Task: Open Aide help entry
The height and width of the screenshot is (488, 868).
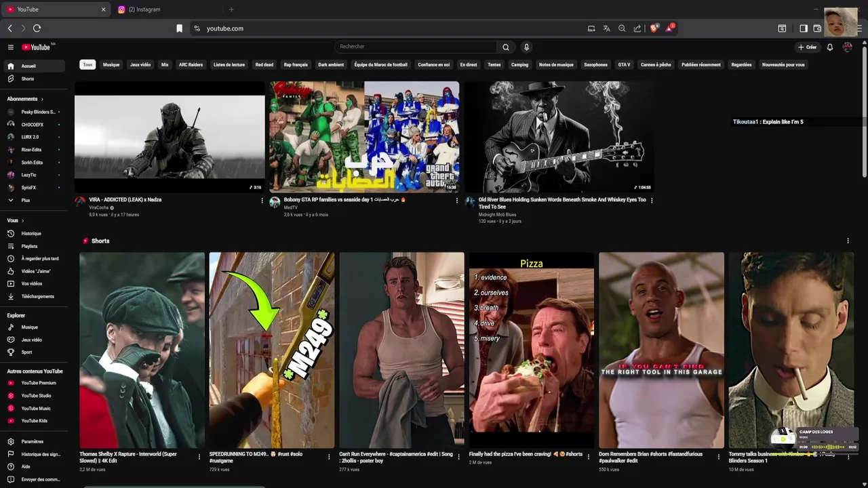Action: pyautogui.click(x=36, y=466)
